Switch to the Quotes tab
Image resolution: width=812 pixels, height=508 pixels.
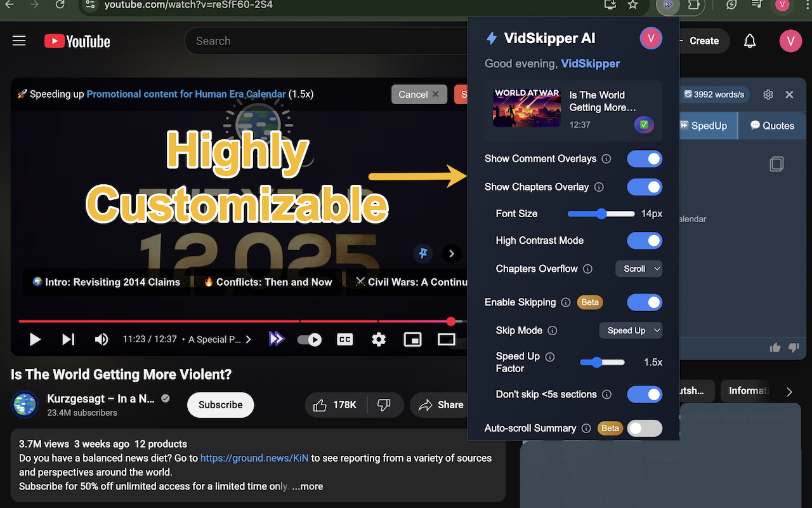pyautogui.click(x=772, y=126)
